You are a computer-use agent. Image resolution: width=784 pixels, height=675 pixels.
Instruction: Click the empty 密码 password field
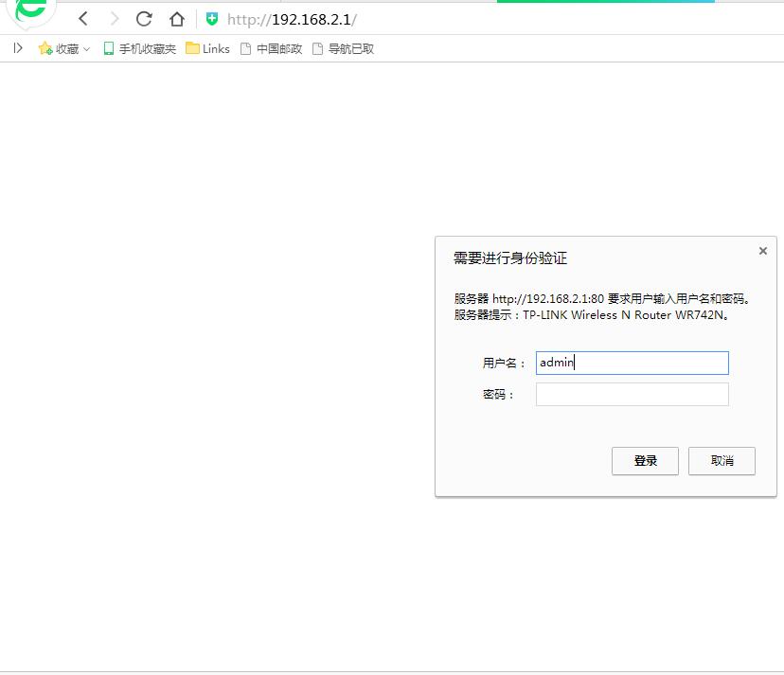tap(632, 394)
